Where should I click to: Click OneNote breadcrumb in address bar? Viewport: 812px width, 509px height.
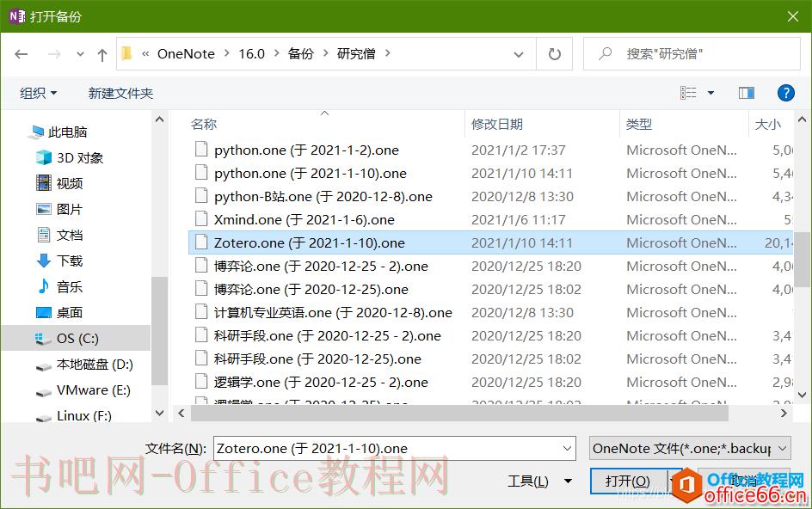(x=186, y=54)
